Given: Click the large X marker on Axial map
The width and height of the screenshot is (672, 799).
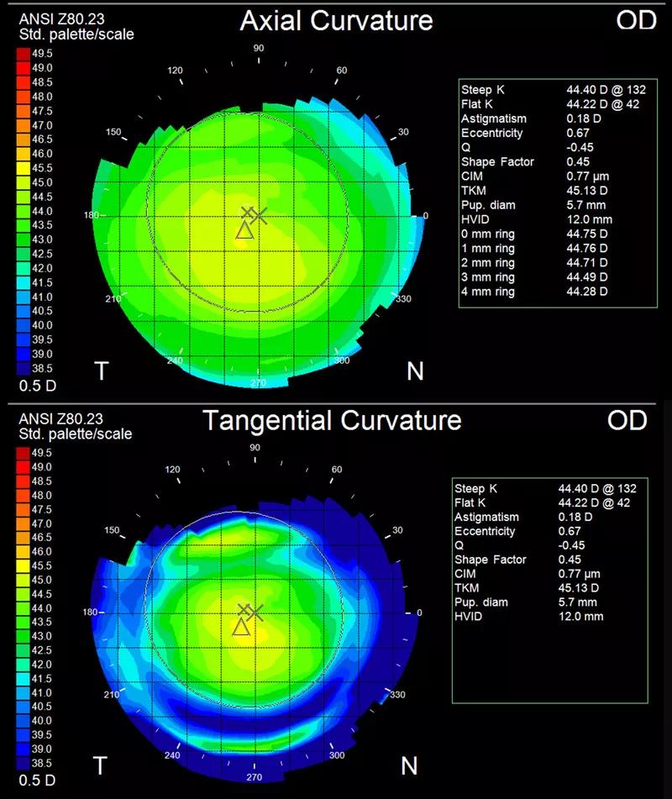Looking at the screenshot, I should pyautogui.click(x=259, y=216).
